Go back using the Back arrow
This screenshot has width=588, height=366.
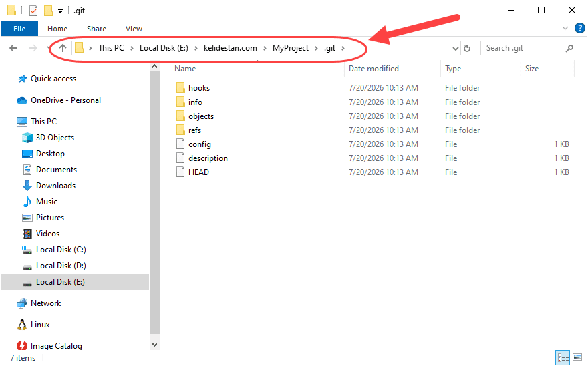tap(13, 48)
